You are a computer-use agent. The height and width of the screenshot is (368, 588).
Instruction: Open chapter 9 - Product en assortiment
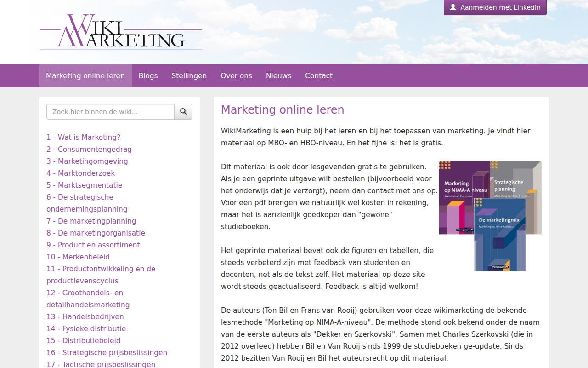click(x=93, y=245)
